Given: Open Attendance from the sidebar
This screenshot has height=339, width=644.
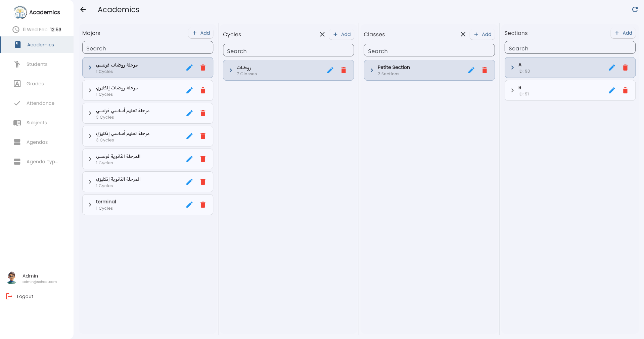Looking at the screenshot, I should (40, 103).
